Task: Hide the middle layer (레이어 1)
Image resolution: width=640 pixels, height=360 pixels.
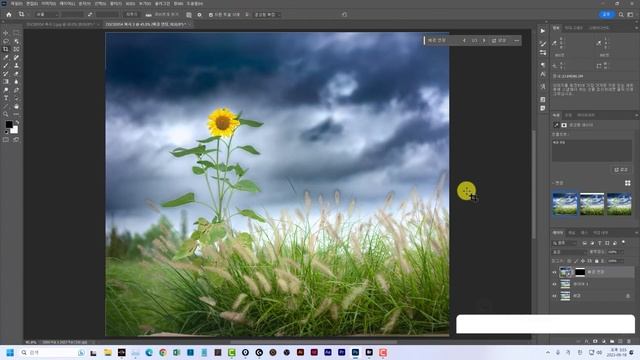Action: click(554, 284)
